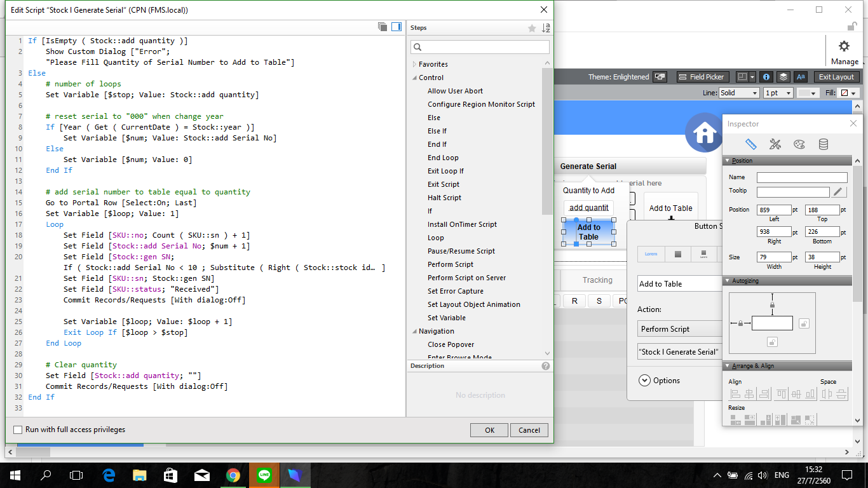The width and height of the screenshot is (868, 488).
Task: Open the Appearance palette tab in Inspector
Action: click(799, 144)
